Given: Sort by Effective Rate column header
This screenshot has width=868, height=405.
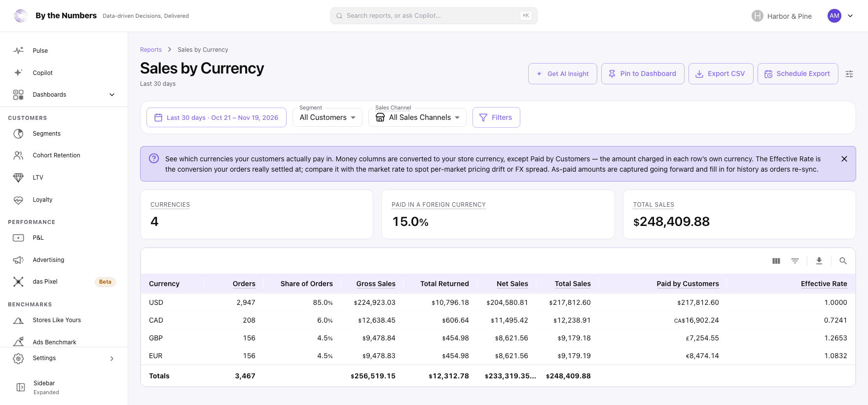Looking at the screenshot, I should pos(824,284).
